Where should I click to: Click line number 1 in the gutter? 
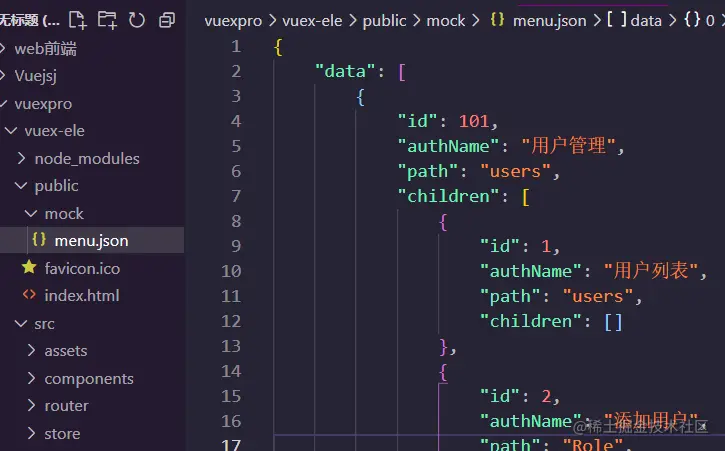[x=236, y=46]
